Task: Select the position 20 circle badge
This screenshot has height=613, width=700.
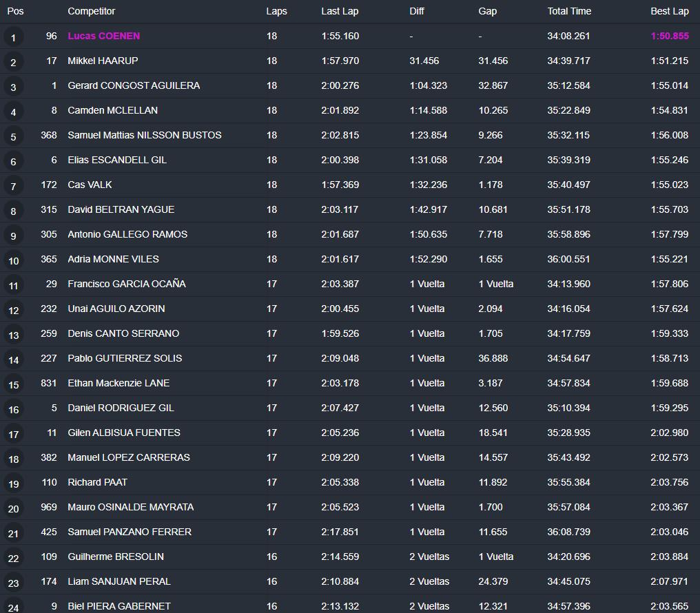Action: (13, 508)
